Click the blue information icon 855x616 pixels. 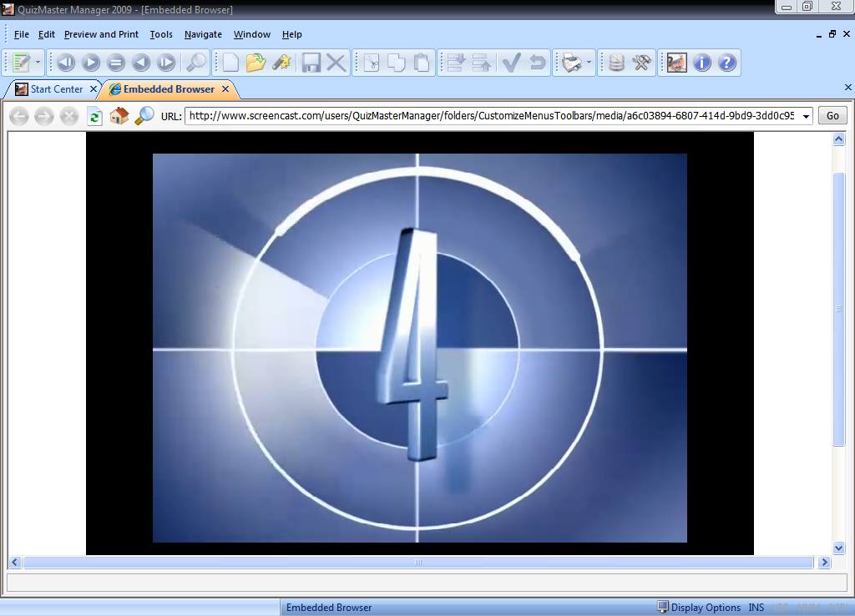[x=701, y=63]
